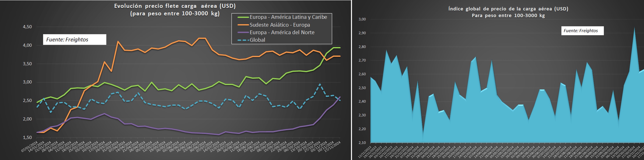The height and width of the screenshot is (160, 644).
Task: Select the 'Global' legend entry
Action: [x=257, y=40]
